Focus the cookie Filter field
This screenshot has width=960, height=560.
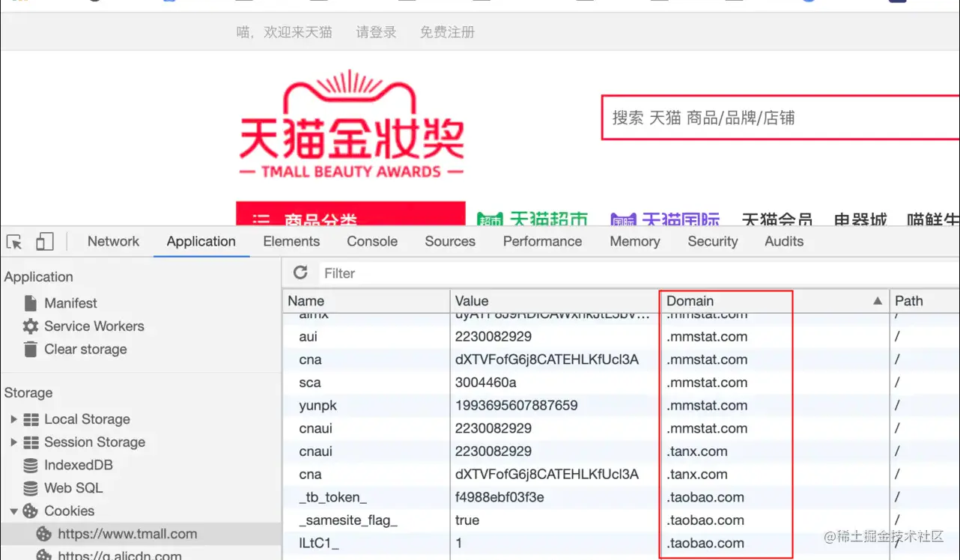click(640, 273)
